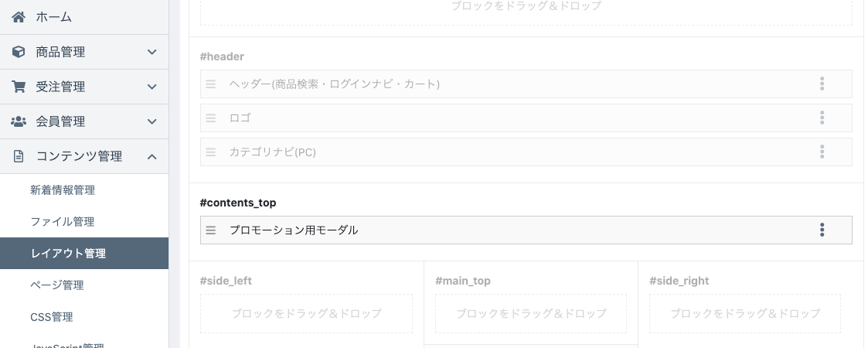The width and height of the screenshot is (868, 348).
Task: Click the box icon for 商品管理
Action: click(19, 52)
